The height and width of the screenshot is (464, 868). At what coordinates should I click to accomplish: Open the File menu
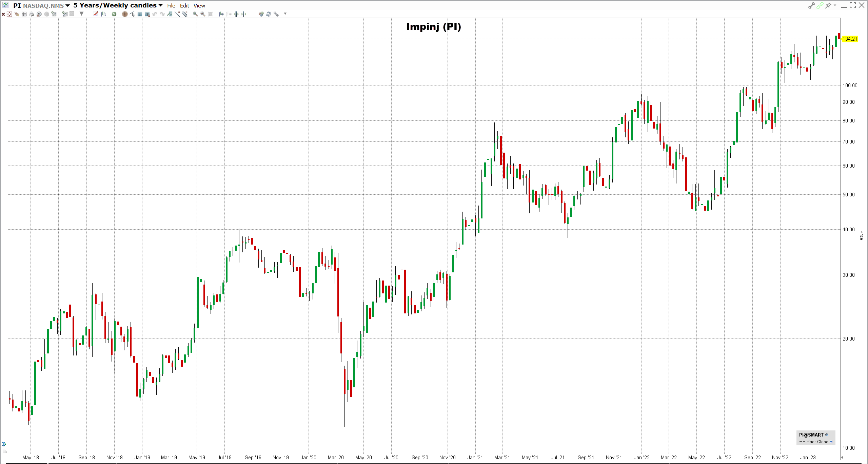pyautogui.click(x=171, y=5)
